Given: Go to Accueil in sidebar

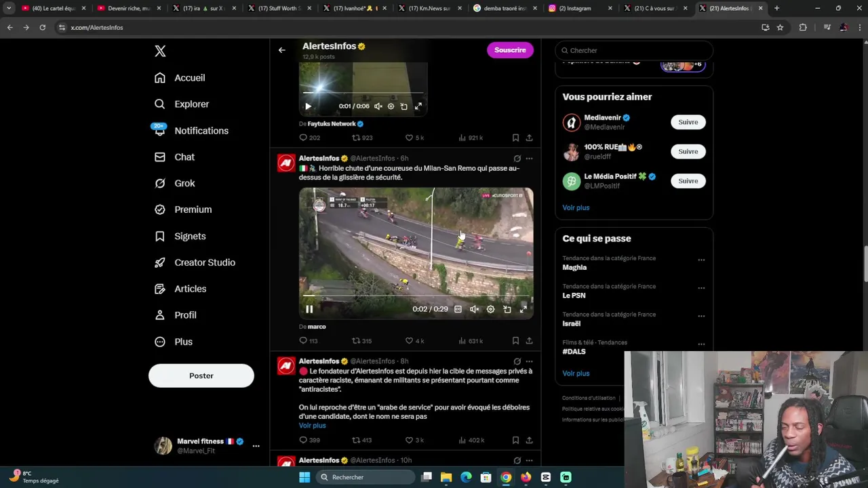Looking at the screenshot, I should [180, 78].
